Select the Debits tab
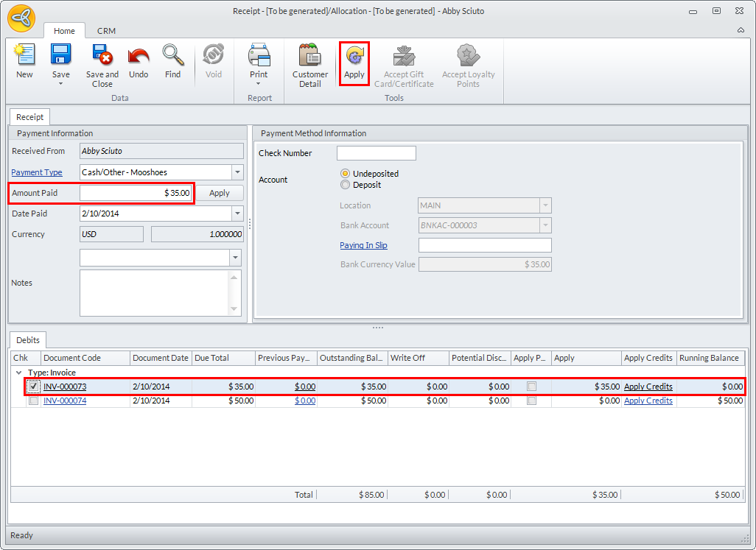Viewport: 756px width, 550px height. 28,340
